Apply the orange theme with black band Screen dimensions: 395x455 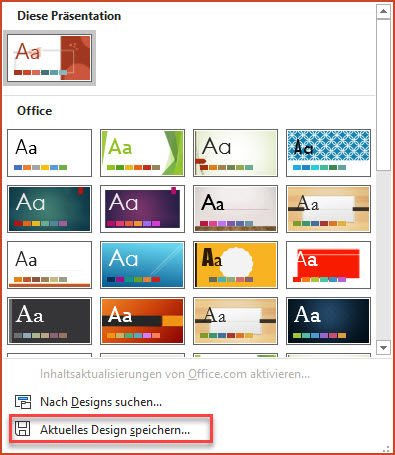(x=142, y=321)
